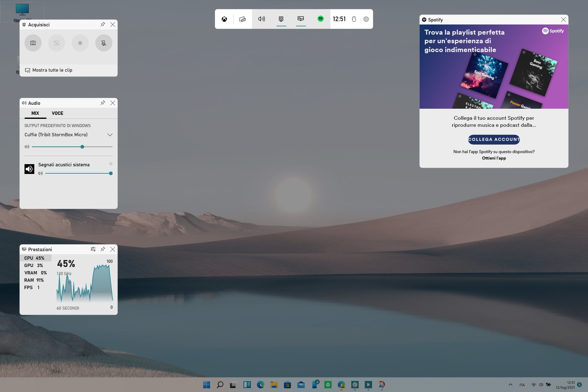Screen dimensions: 588x392
Task: Start recording with the record button
Action: pyautogui.click(x=80, y=43)
